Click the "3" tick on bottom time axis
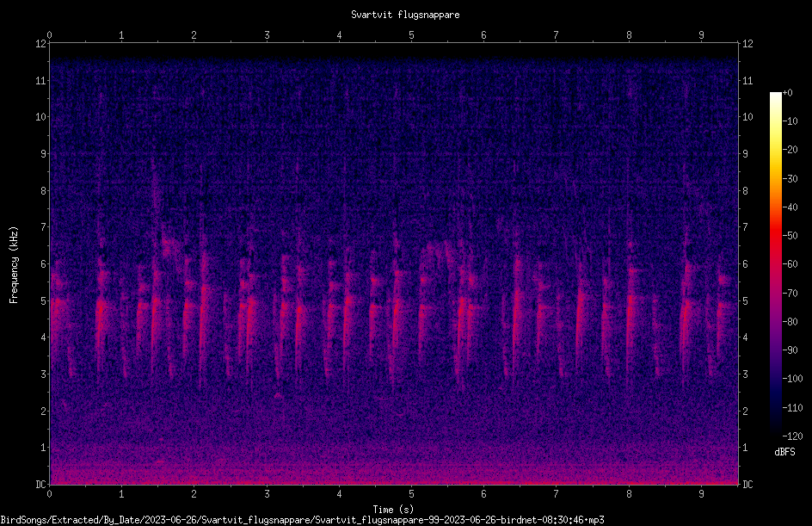Screen dimensions: 812x526 click(x=267, y=494)
